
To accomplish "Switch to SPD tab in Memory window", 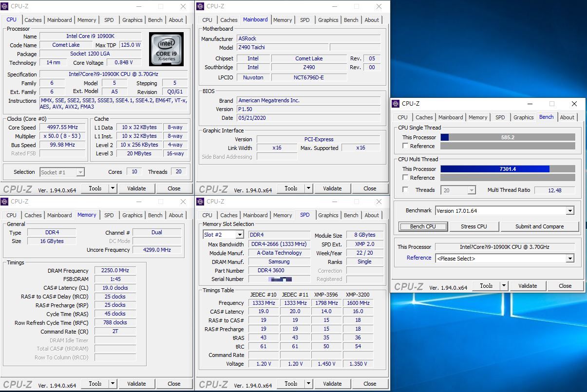I will point(109,215).
